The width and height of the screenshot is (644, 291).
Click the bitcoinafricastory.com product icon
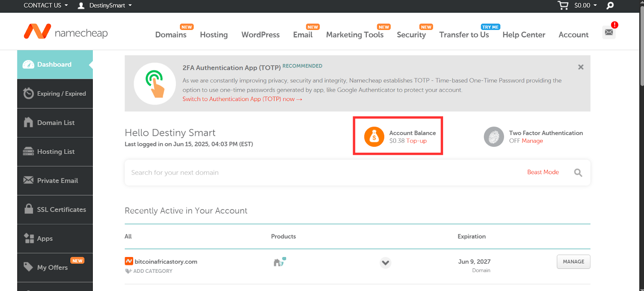279,262
